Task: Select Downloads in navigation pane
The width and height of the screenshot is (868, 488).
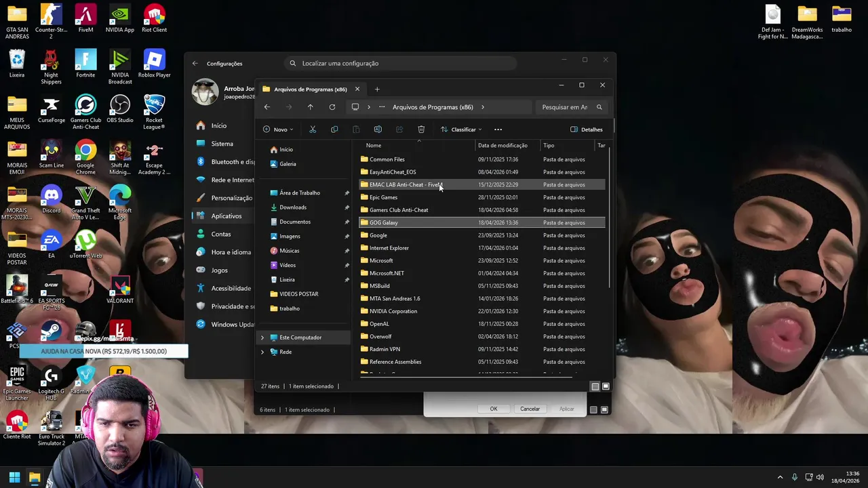Action: (x=293, y=207)
